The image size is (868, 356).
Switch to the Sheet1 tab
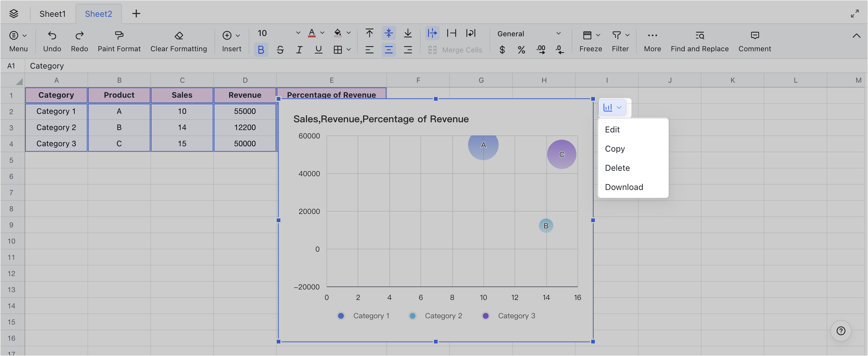click(x=52, y=13)
